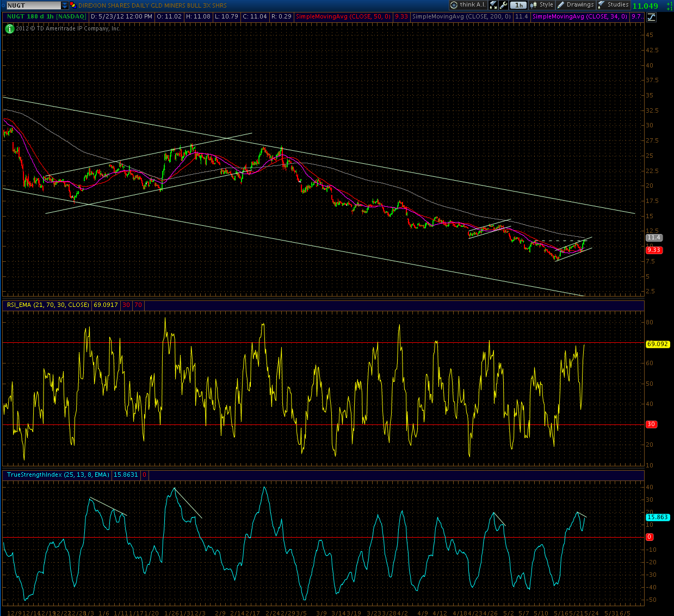Open chart settings wrench icon

click(x=503, y=5)
